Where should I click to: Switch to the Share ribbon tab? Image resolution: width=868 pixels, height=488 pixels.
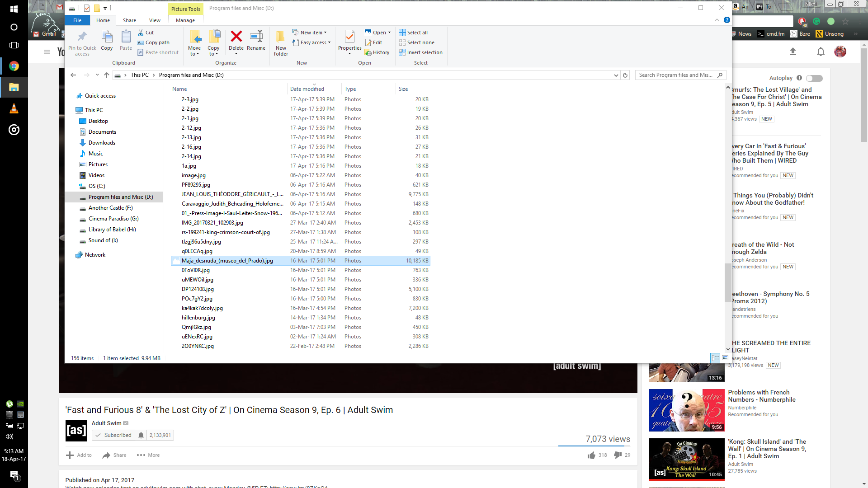[x=129, y=20]
